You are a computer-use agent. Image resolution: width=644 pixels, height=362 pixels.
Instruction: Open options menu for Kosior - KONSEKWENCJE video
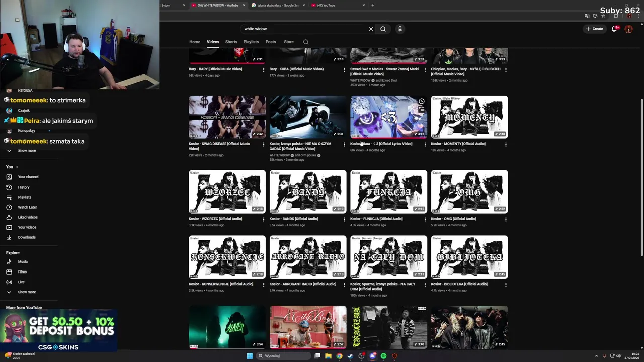pos(264,284)
